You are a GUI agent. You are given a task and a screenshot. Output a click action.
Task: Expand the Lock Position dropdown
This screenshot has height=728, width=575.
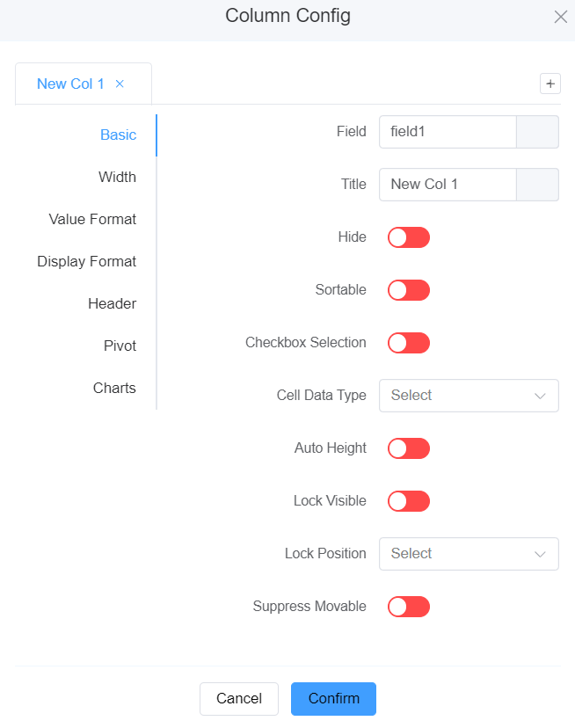469,554
